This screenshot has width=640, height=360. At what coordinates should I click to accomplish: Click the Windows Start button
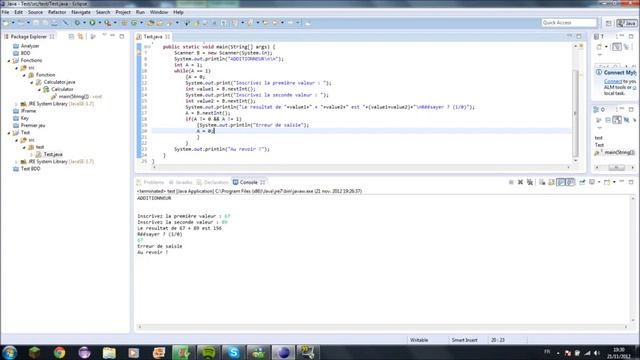click(x=9, y=352)
